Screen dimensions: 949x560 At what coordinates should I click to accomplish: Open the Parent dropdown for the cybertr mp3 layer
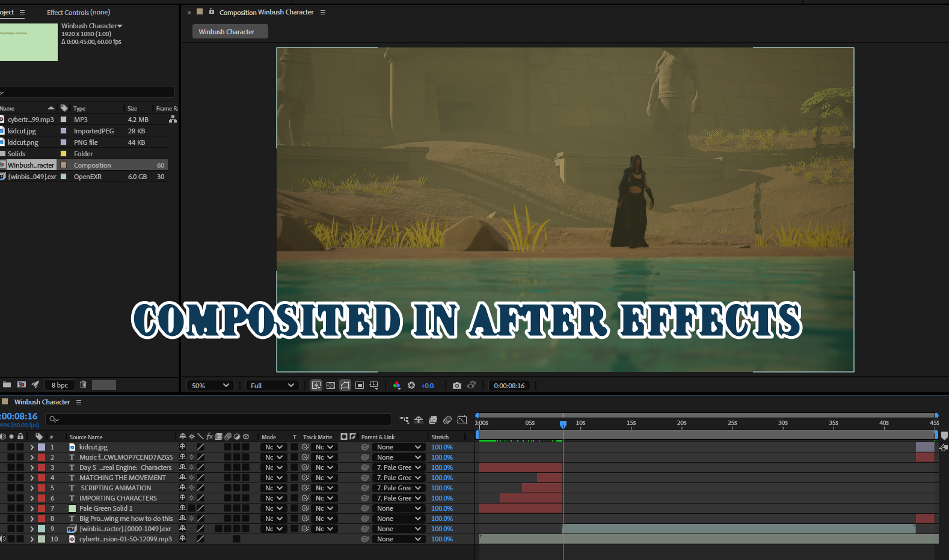[x=398, y=539]
